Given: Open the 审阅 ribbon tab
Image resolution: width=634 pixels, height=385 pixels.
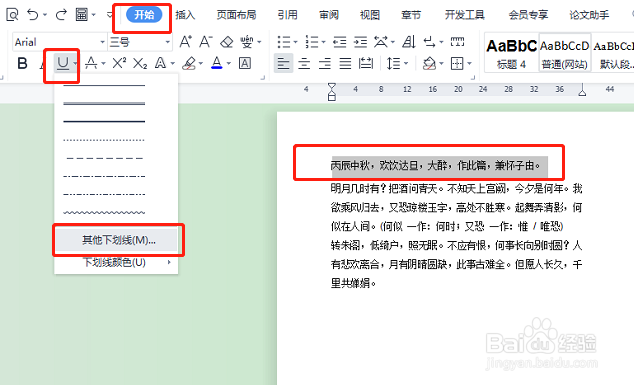Looking at the screenshot, I should [x=329, y=15].
